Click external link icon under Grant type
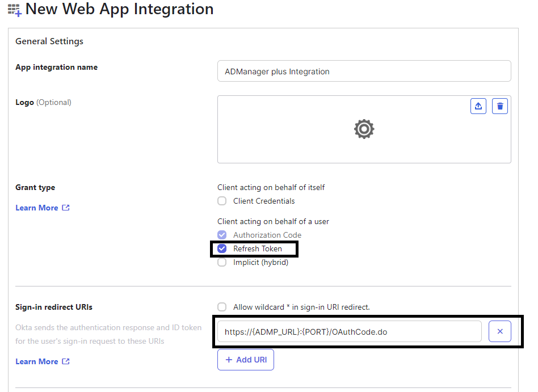The width and height of the screenshot is (538, 392). [x=65, y=208]
